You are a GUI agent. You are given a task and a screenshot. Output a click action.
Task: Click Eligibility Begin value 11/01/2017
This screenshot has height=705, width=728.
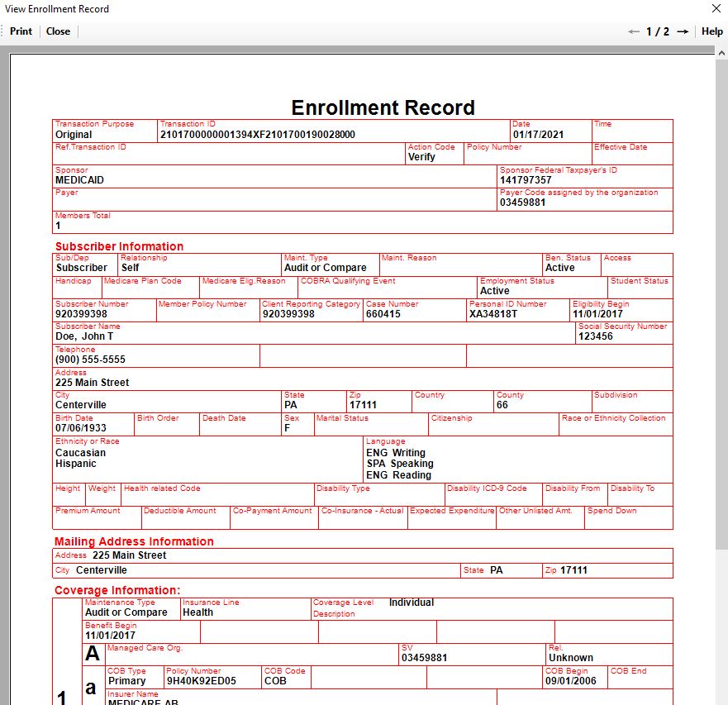[x=597, y=314]
